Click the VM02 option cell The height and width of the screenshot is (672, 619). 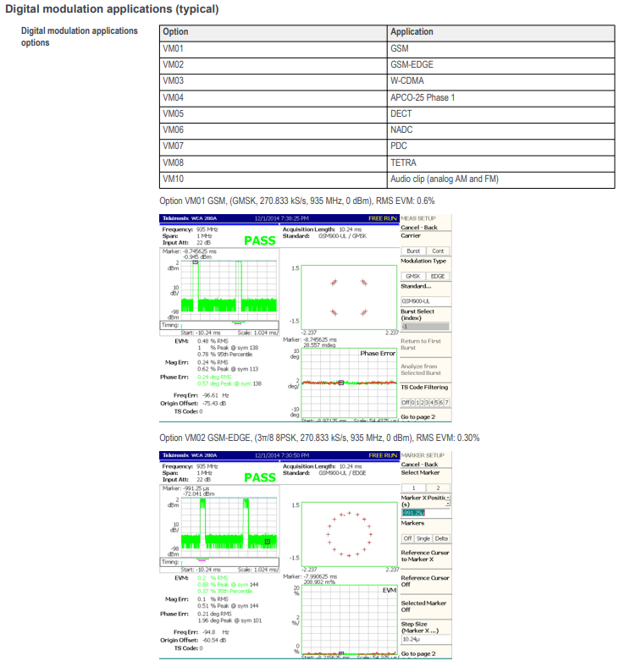(273, 65)
